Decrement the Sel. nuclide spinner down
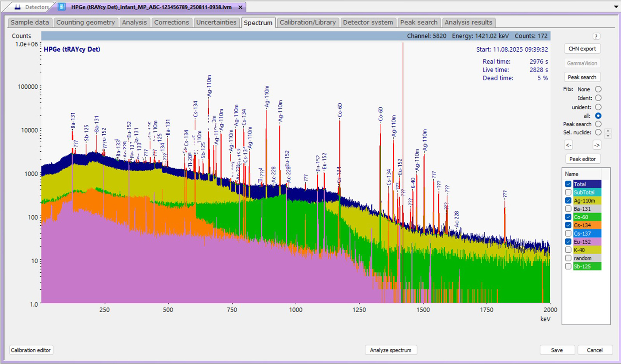621x364 pixels. tap(608, 135)
